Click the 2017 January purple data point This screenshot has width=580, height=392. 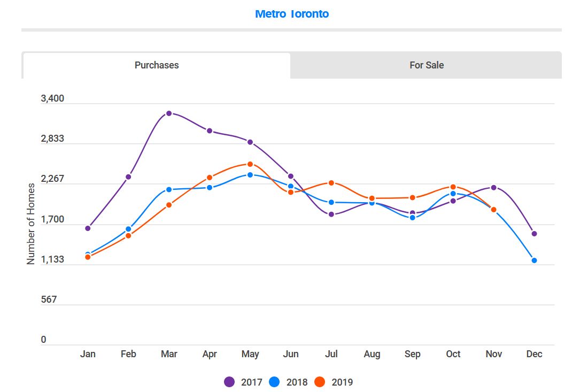(x=88, y=228)
